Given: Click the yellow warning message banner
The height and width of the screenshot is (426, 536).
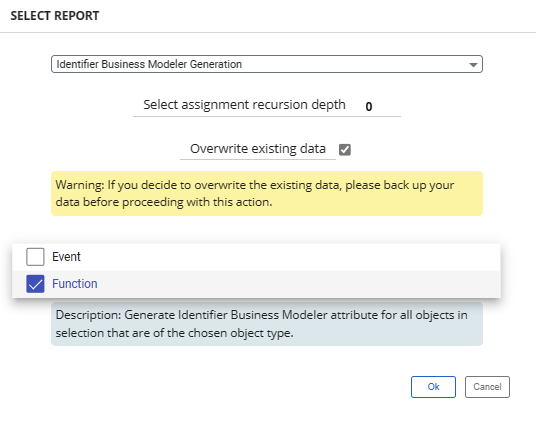Looking at the screenshot, I should (267, 194).
